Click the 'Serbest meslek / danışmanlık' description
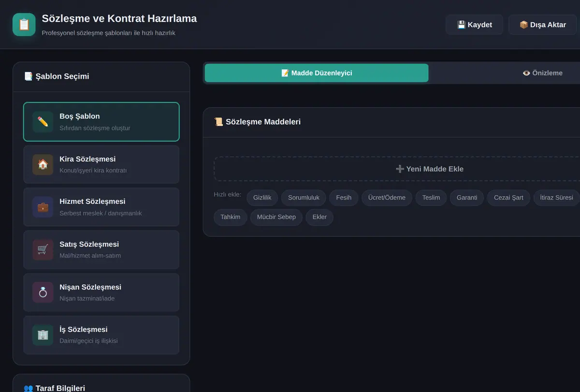Screen dimensions: 580x392 coord(101,213)
